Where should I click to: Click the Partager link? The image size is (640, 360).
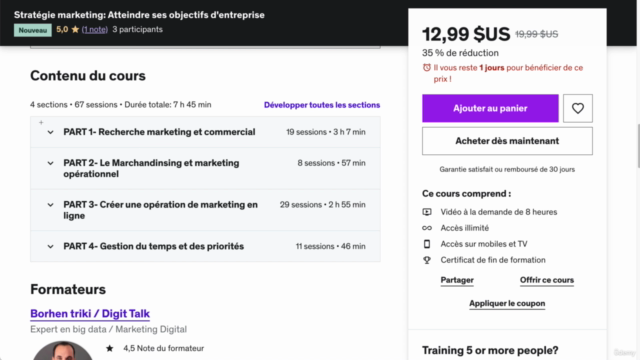[x=457, y=280]
